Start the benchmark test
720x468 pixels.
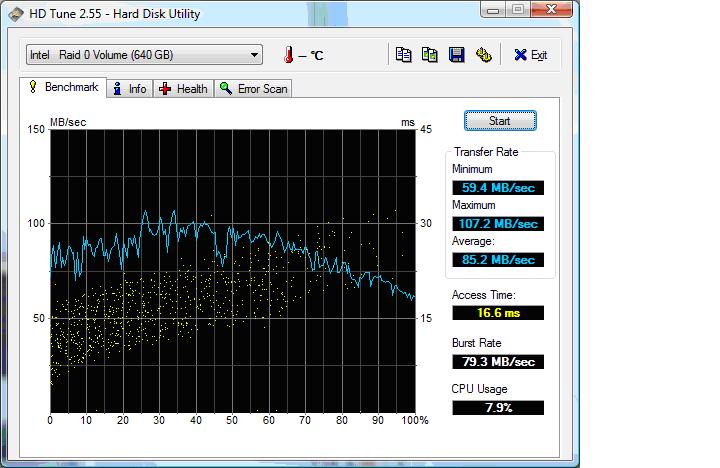500,121
